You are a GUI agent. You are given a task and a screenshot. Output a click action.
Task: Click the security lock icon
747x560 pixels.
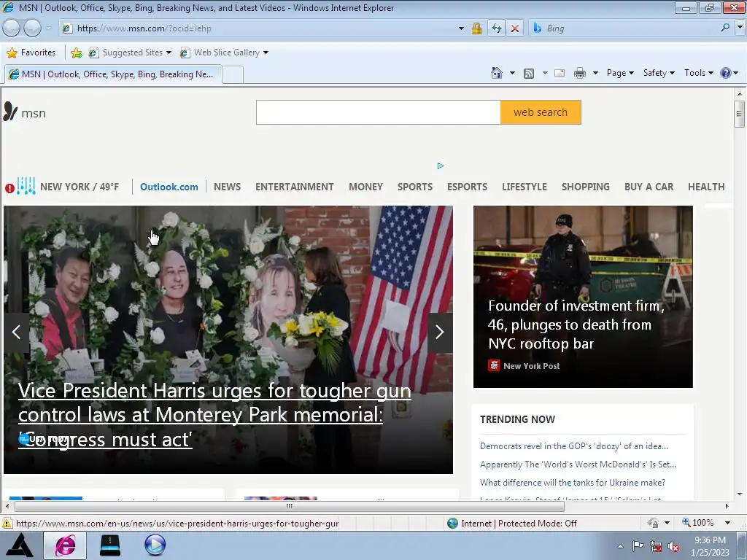click(x=476, y=28)
